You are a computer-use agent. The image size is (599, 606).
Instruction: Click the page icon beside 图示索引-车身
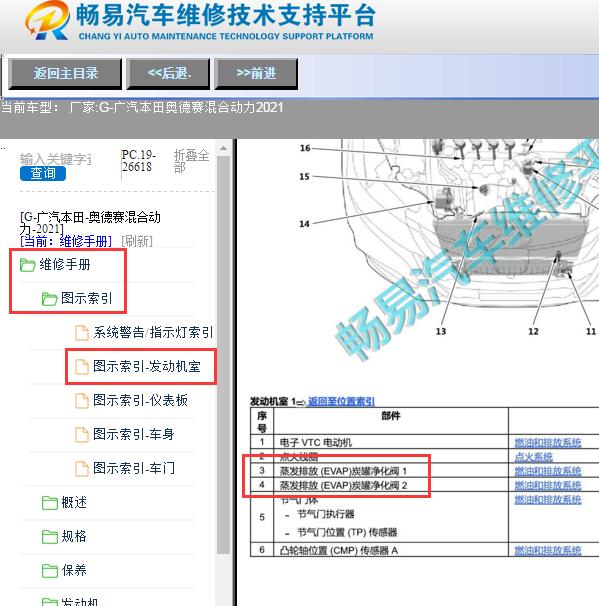82,435
